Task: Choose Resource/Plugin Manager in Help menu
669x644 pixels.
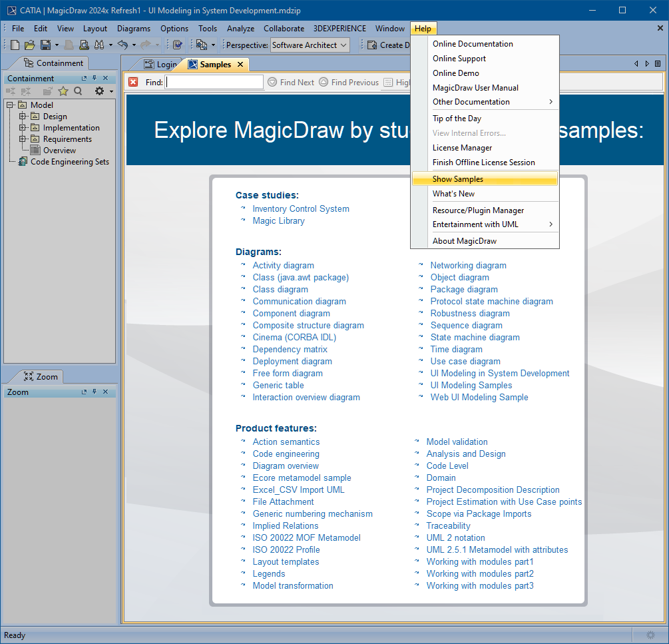Action: [478, 210]
